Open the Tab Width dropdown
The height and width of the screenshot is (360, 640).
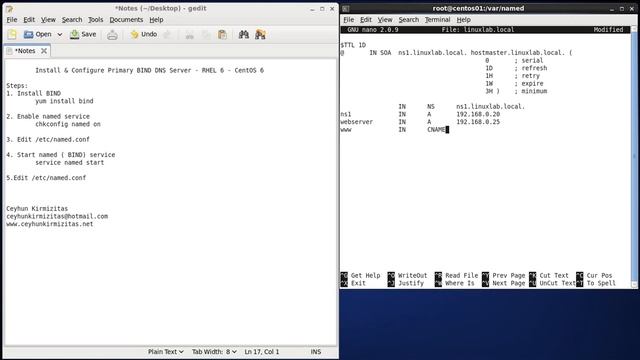tap(214, 352)
